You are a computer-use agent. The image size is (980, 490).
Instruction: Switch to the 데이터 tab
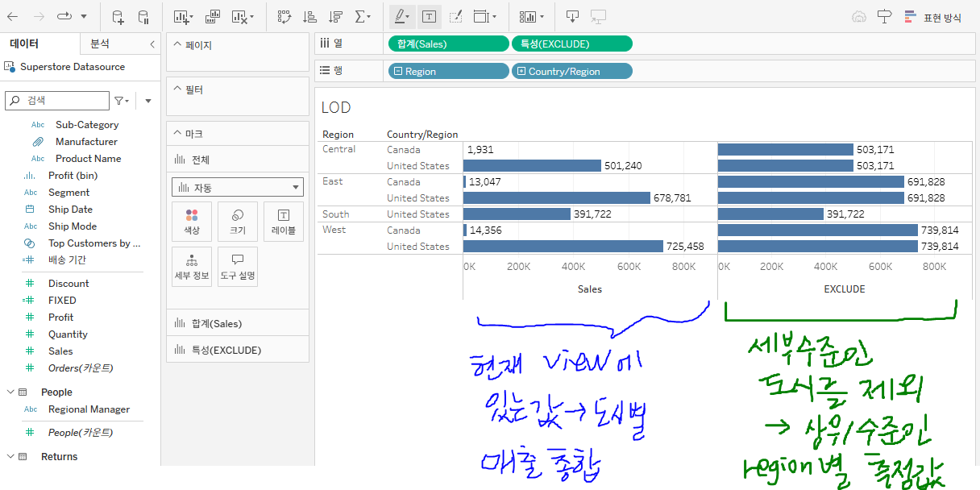point(24,44)
